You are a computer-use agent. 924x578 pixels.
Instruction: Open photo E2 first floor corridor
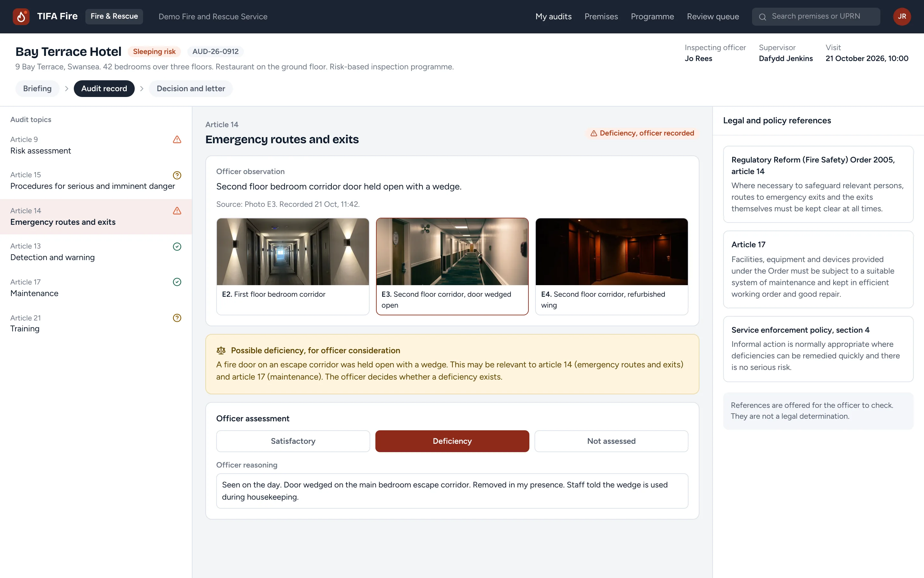(x=293, y=267)
